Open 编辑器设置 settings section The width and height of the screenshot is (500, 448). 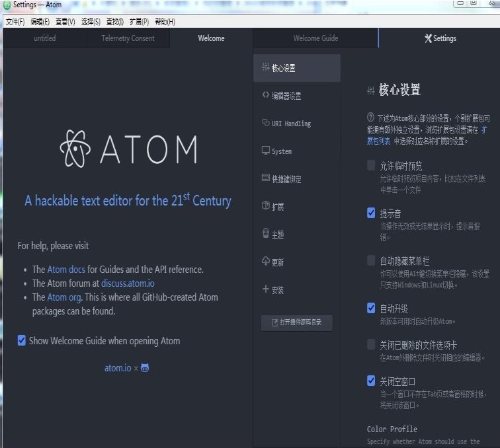(x=296, y=96)
